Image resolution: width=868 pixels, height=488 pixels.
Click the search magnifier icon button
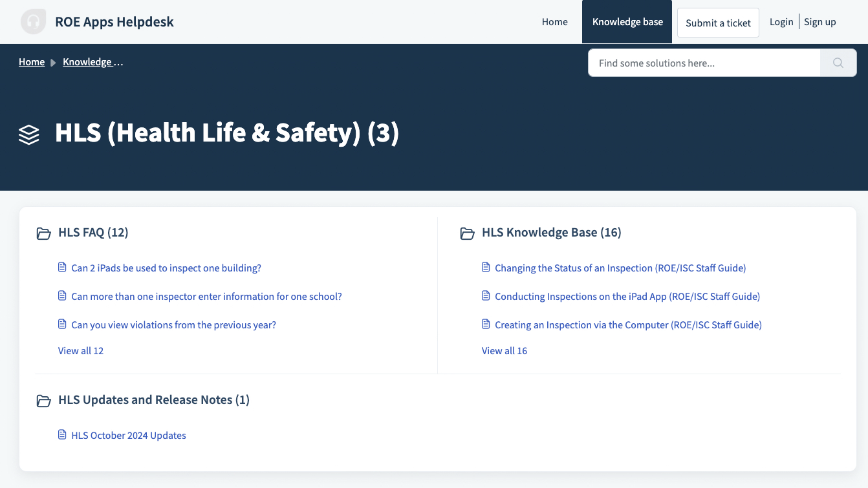tap(838, 63)
